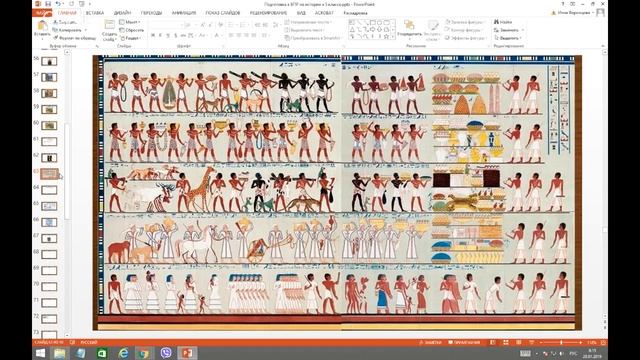Screen dimensions: 640x360
Task: Switch to Reading view in status bar
Action: coord(518,342)
